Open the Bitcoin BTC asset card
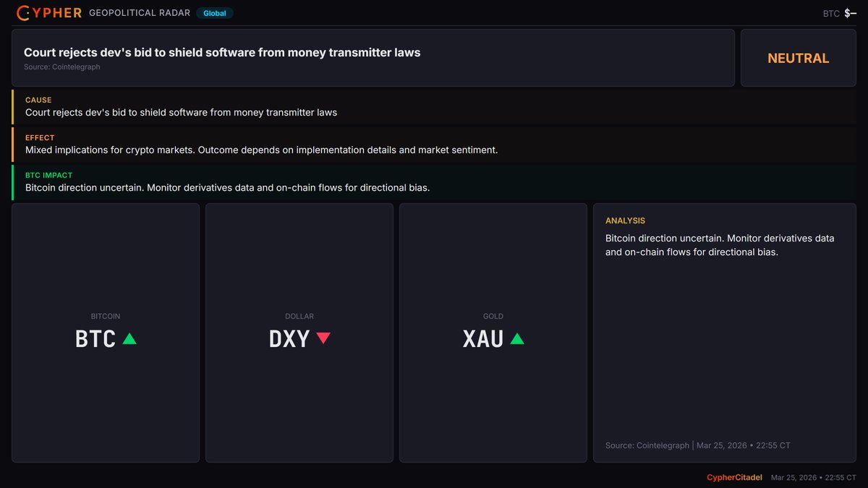This screenshot has height=488, width=868. tap(106, 333)
